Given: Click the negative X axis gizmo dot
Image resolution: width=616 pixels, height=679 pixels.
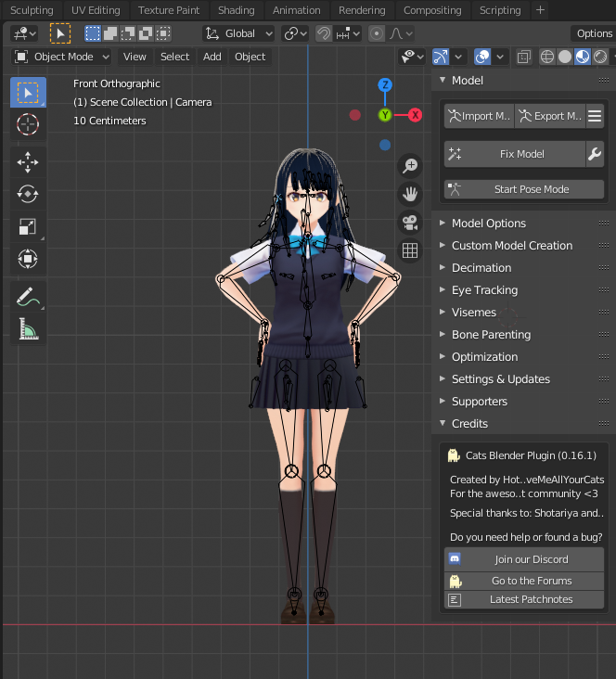Looking at the screenshot, I should click(354, 115).
